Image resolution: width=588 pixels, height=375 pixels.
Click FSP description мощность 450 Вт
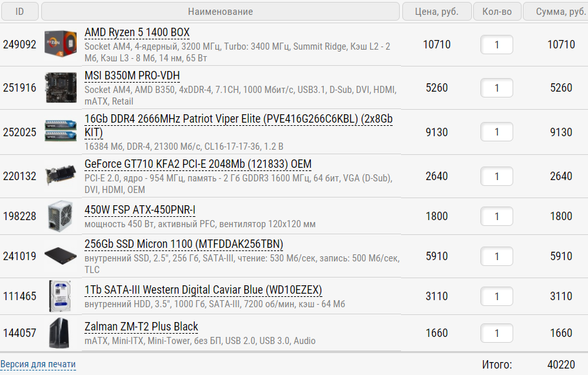(200, 224)
